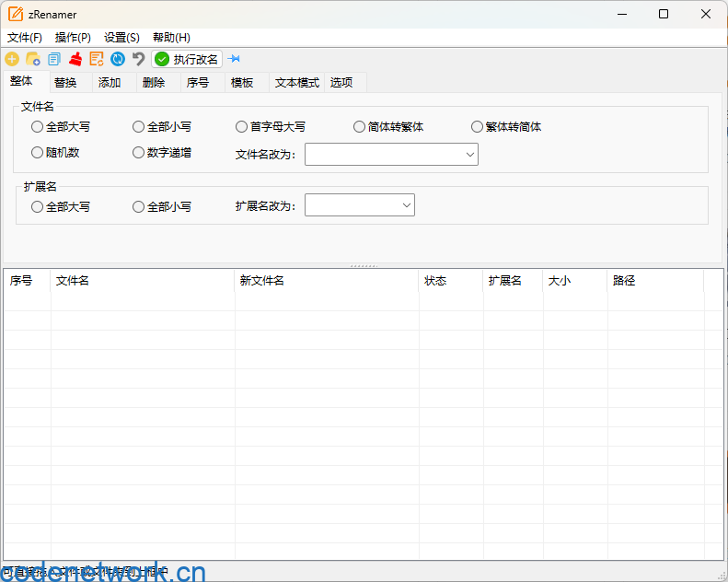Click the blue pin icon in toolbar

(x=235, y=59)
